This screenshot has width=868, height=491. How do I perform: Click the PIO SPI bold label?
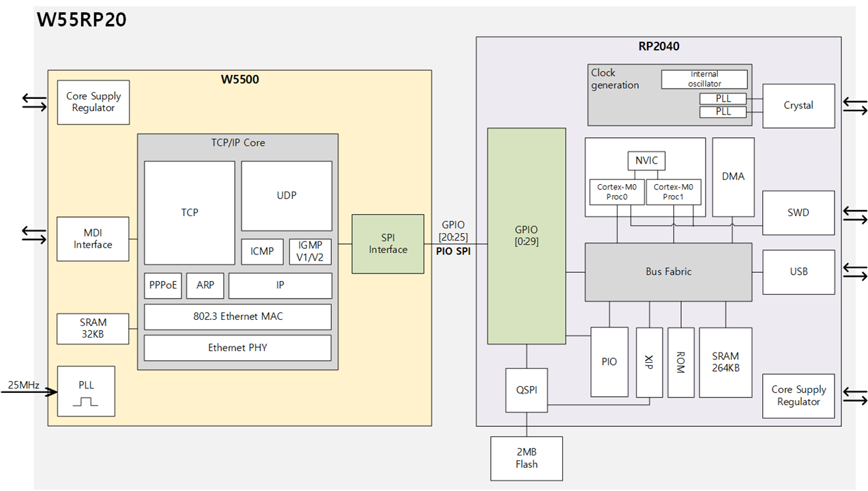point(453,252)
